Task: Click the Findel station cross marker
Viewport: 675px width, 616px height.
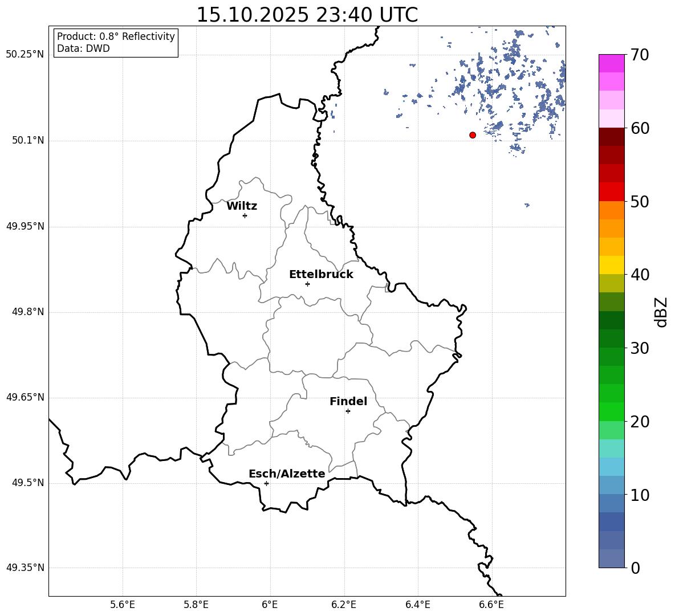Action: click(x=348, y=411)
